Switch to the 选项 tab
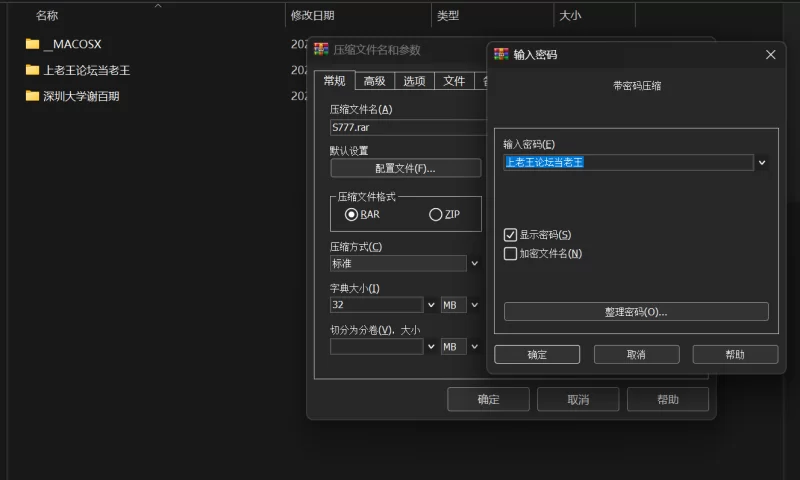This screenshot has height=480, width=800. [x=414, y=81]
